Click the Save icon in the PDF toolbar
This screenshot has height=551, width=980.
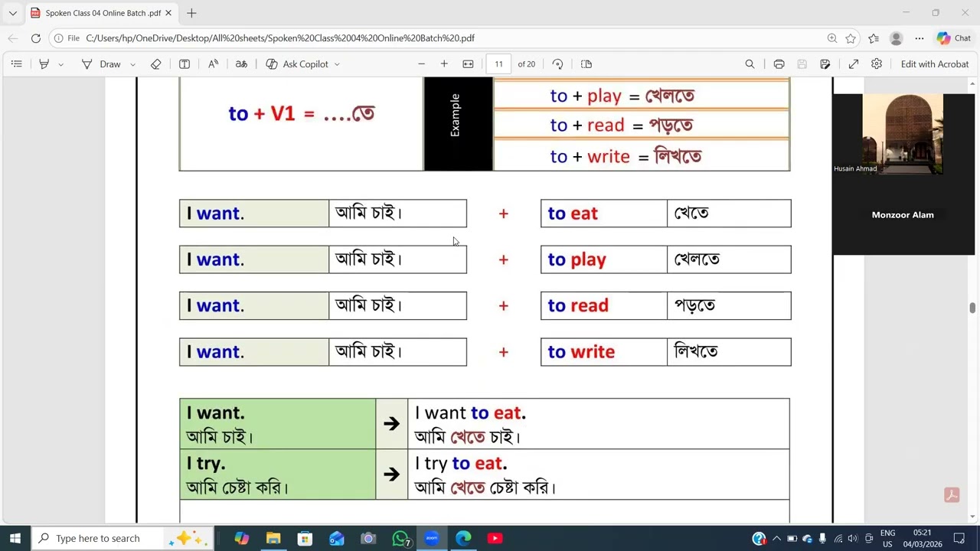pyautogui.click(x=802, y=64)
